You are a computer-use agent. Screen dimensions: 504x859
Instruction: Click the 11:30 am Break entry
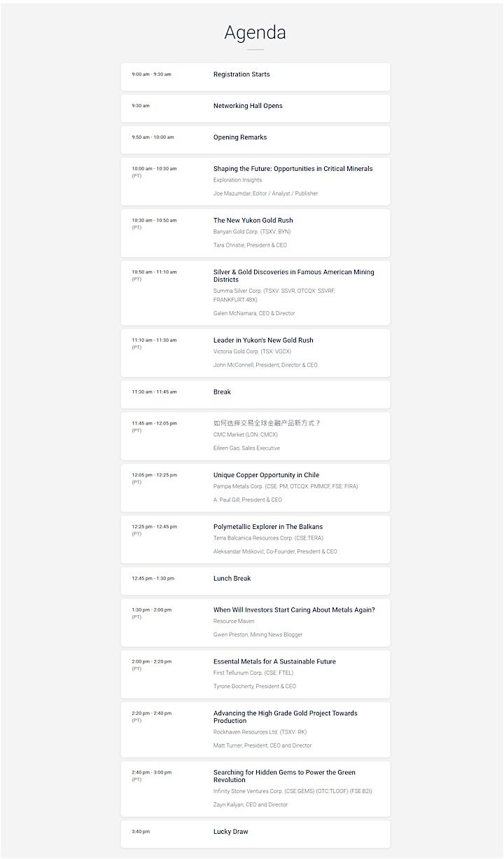[255, 394]
